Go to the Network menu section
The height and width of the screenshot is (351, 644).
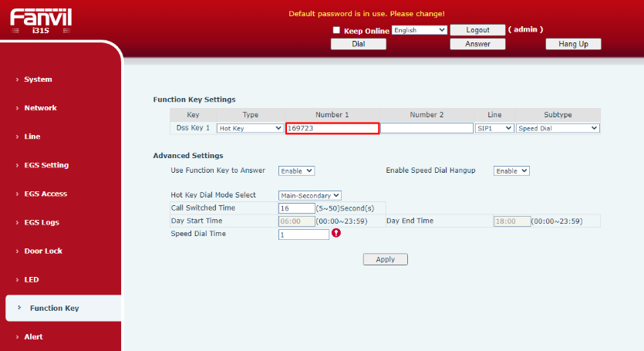40,108
